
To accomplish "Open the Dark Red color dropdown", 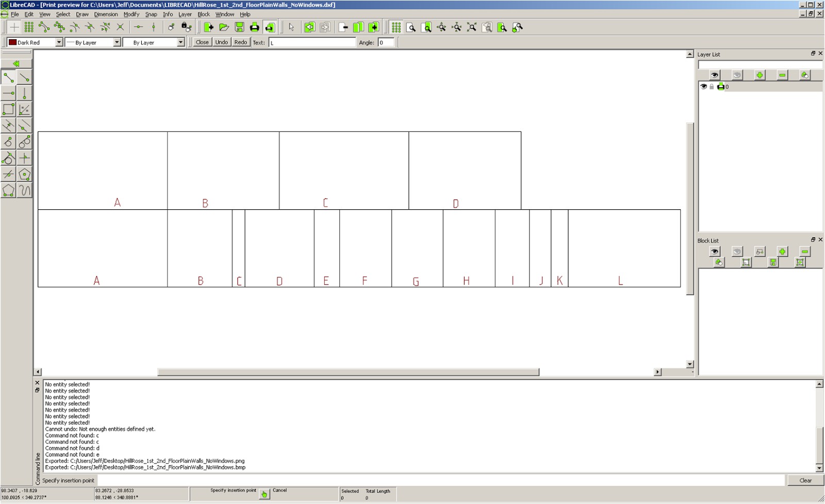I will click(x=58, y=42).
